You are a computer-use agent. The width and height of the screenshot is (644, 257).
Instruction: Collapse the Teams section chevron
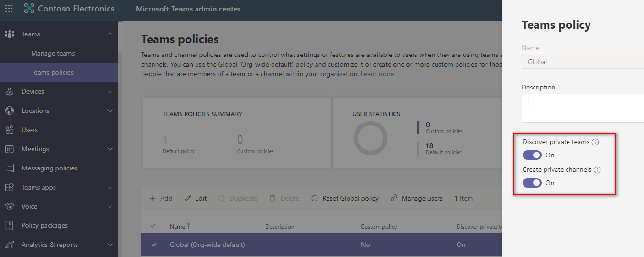pos(110,34)
